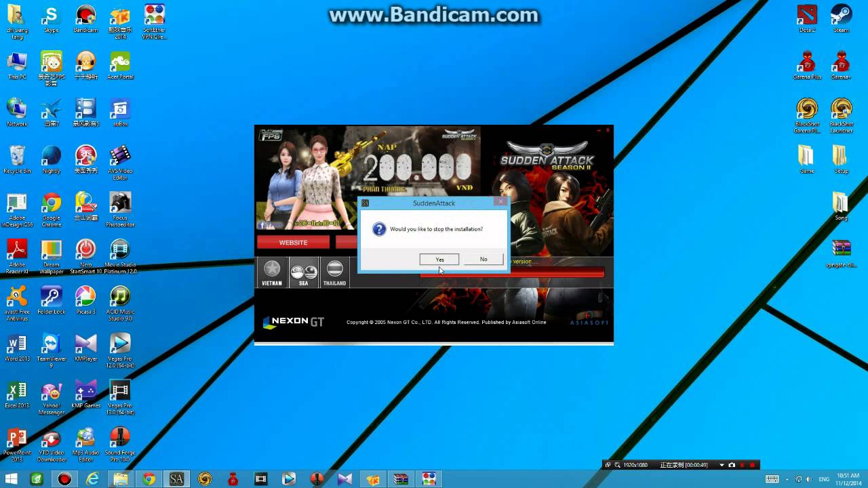Screen dimensions: 868x488
Task: Open Sound Forge Pro 10.0 shortcut
Action: (x=120, y=445)
